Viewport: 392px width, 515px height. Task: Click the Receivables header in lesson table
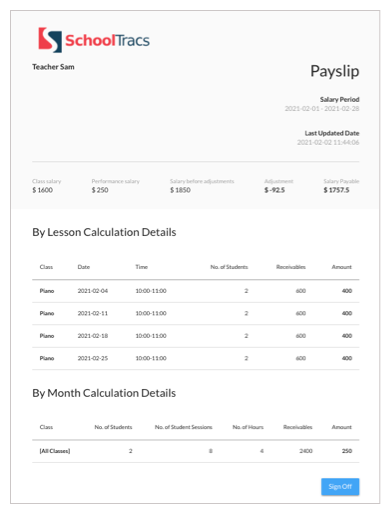tap(291, 267)
